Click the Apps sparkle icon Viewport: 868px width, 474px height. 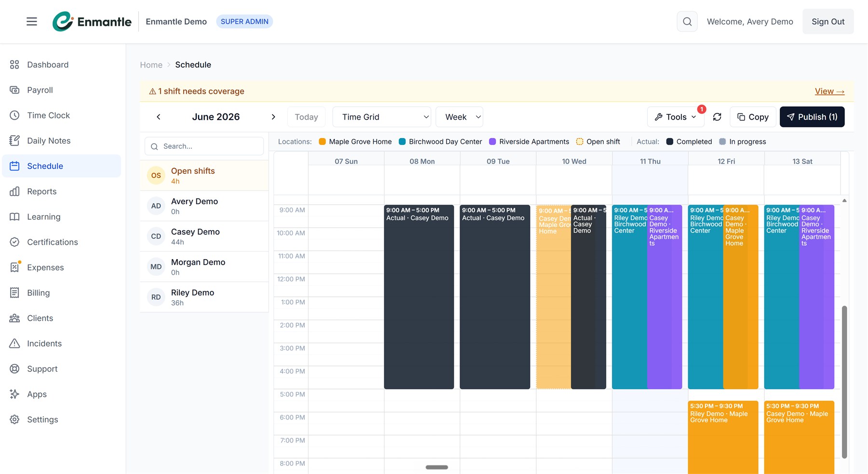coord(14,394)
